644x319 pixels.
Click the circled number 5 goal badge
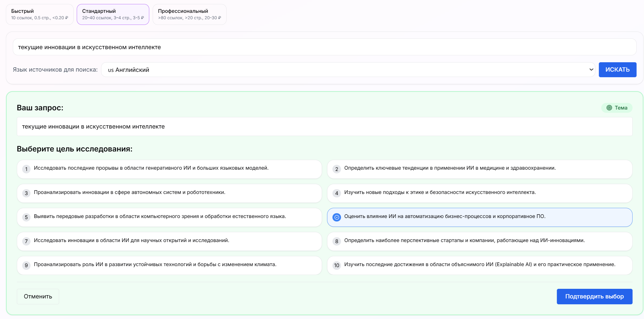[x=26, y=217]
